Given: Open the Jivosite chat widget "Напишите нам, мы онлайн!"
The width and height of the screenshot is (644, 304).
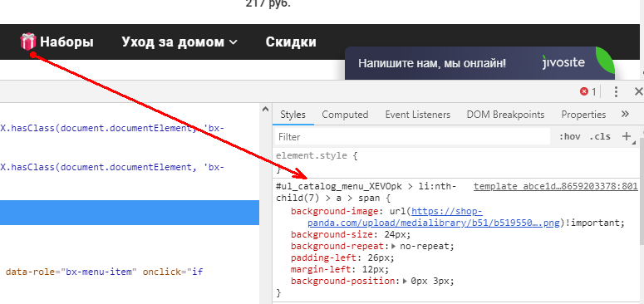Looking at the screenshot, I should (479, 63).
